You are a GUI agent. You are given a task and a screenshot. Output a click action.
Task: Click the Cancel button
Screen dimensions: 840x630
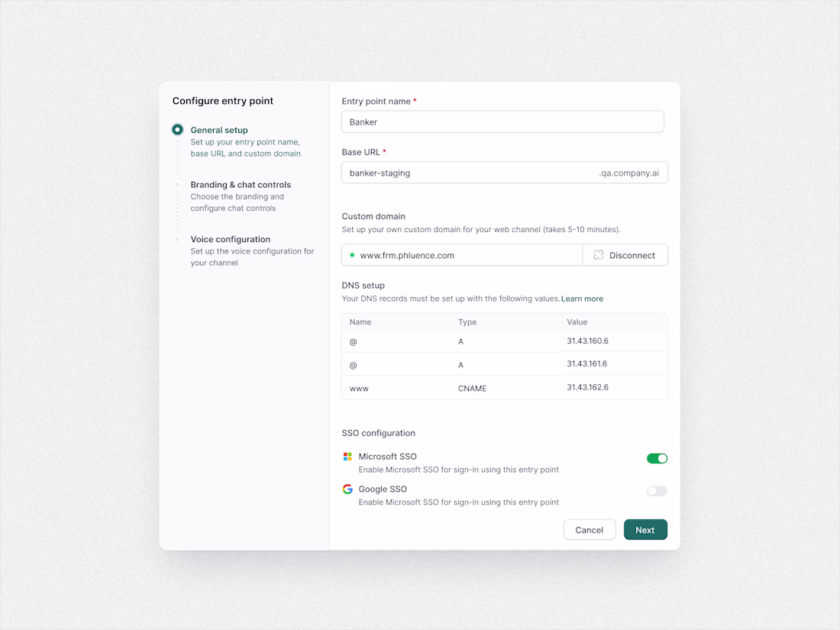tap(590, 530)
